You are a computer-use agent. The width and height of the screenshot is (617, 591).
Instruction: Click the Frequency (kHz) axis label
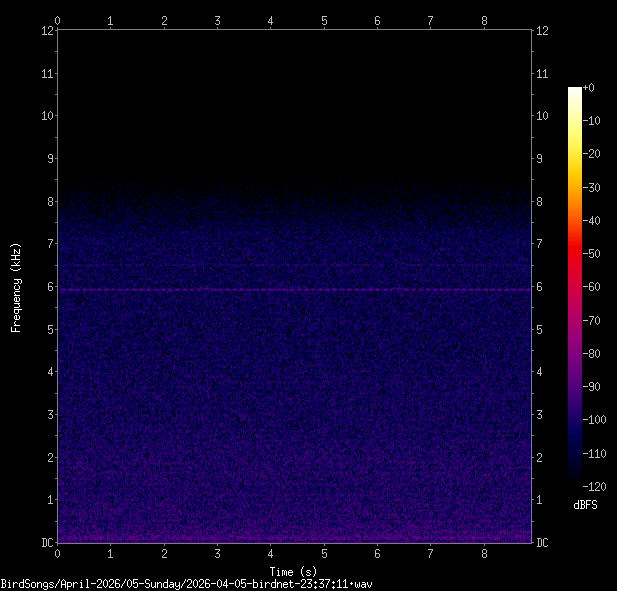[x=16, y=287]
